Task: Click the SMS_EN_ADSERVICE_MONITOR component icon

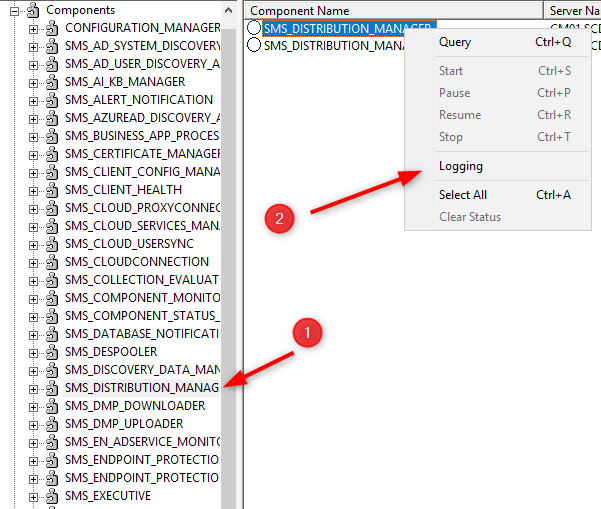Action: [52, 442]
